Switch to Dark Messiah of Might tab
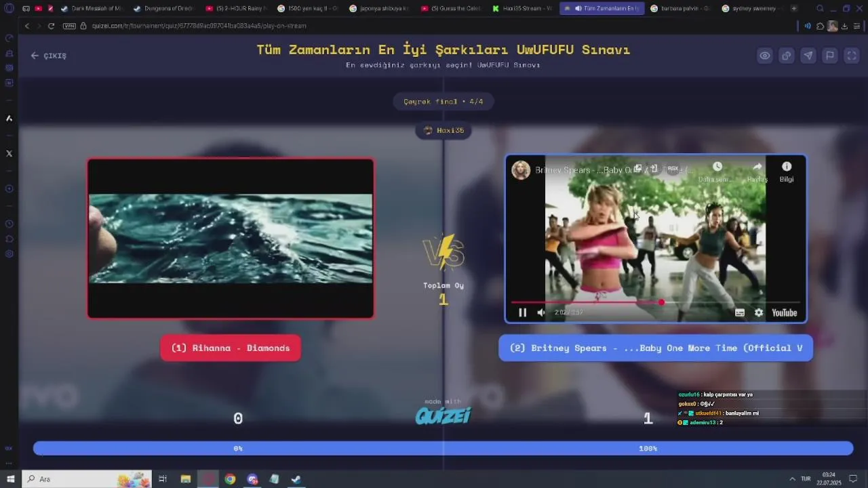This screenshot has height=488, width=868. 92,8
